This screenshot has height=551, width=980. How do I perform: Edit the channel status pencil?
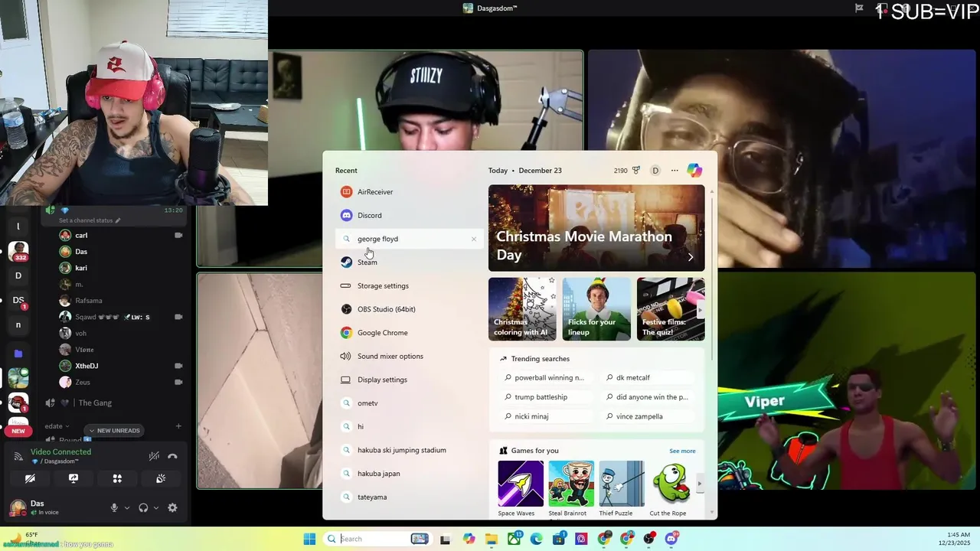point(118,220)
